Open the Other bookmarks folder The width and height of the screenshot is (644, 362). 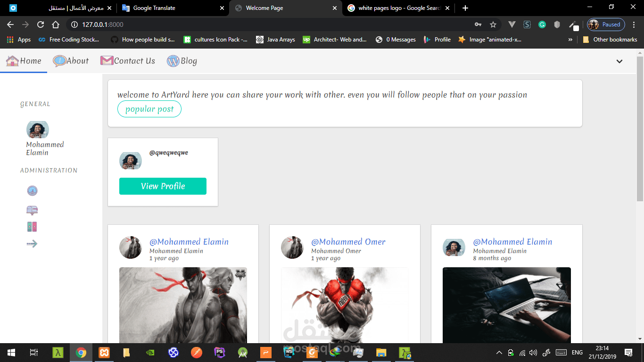click(x=610, y=40)
